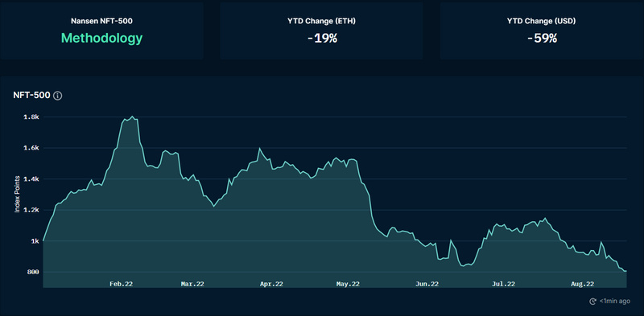Click the chart line's starting point at 1k
This screenshot has width=644, height=316.
[43, 240]
